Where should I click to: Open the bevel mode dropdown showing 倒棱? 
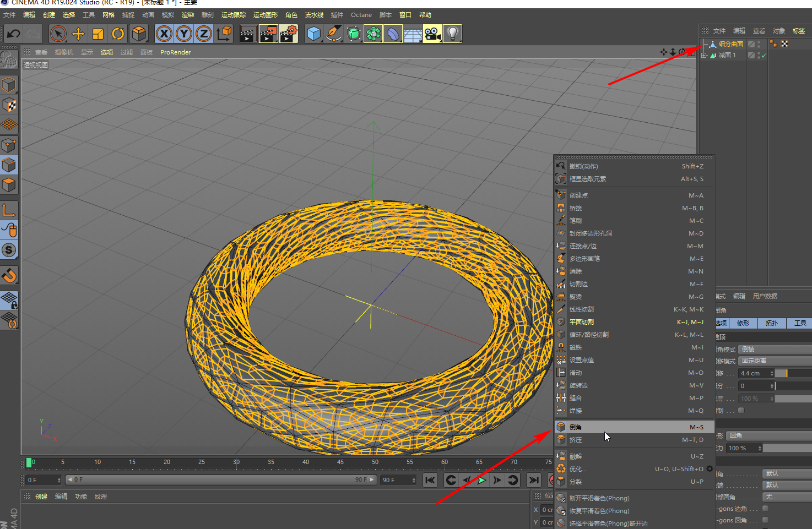tap(775, 349)
